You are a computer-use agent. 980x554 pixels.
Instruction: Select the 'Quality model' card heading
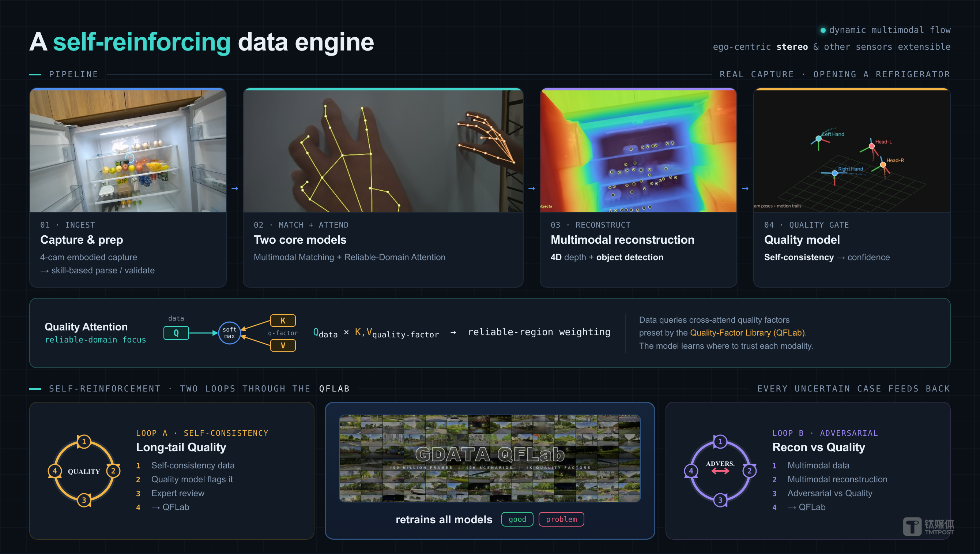(802, 240)
